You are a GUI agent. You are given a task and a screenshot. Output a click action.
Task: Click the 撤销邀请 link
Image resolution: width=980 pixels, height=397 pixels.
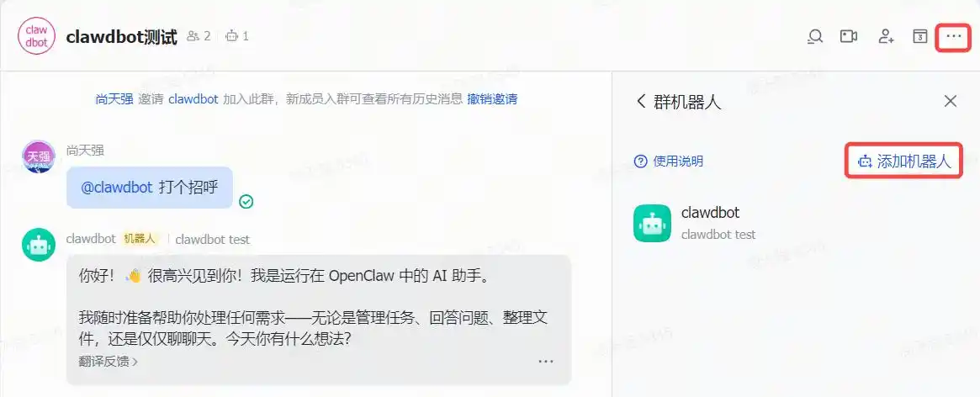[492, 98]
